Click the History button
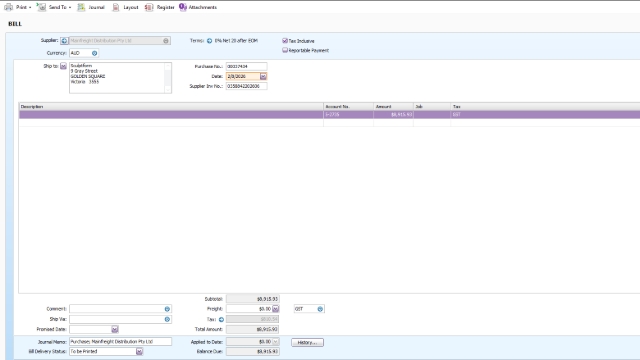640x360 pixels. pos(307,342)
